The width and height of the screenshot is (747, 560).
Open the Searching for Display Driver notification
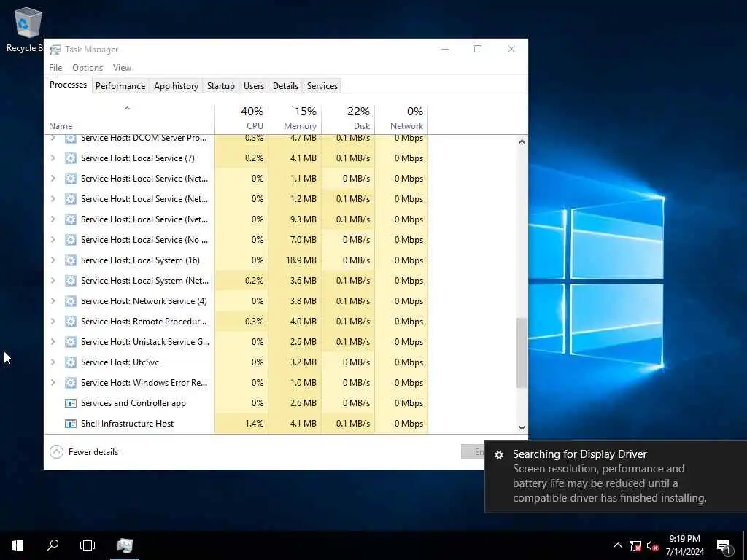click(x=616, y=476)
